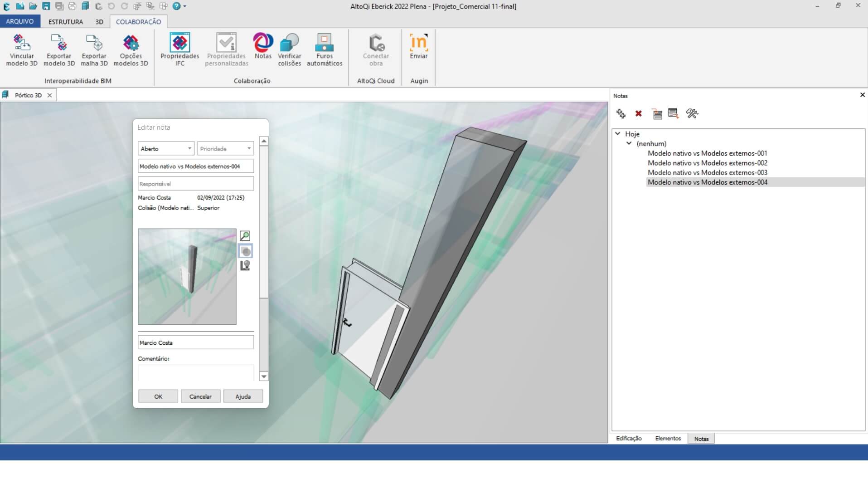The width and height of the screenshot is (868, 479).
Task: Click Propriedades personalizadas
Action: point(226,50)
